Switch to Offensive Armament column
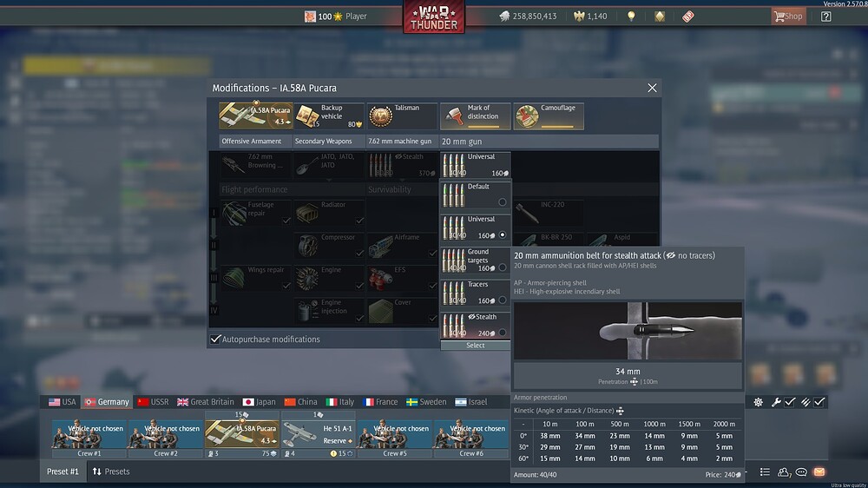 (x=255, y=142)
